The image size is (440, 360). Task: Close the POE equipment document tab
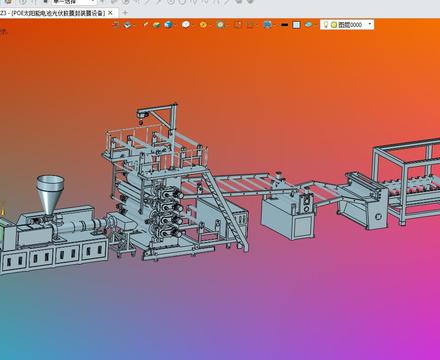[x=110, y=13]
